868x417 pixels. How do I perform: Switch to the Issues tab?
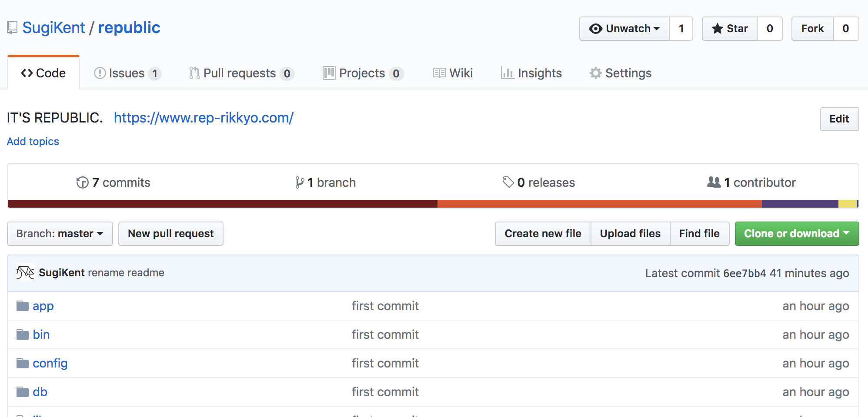[x=127, y=73]
